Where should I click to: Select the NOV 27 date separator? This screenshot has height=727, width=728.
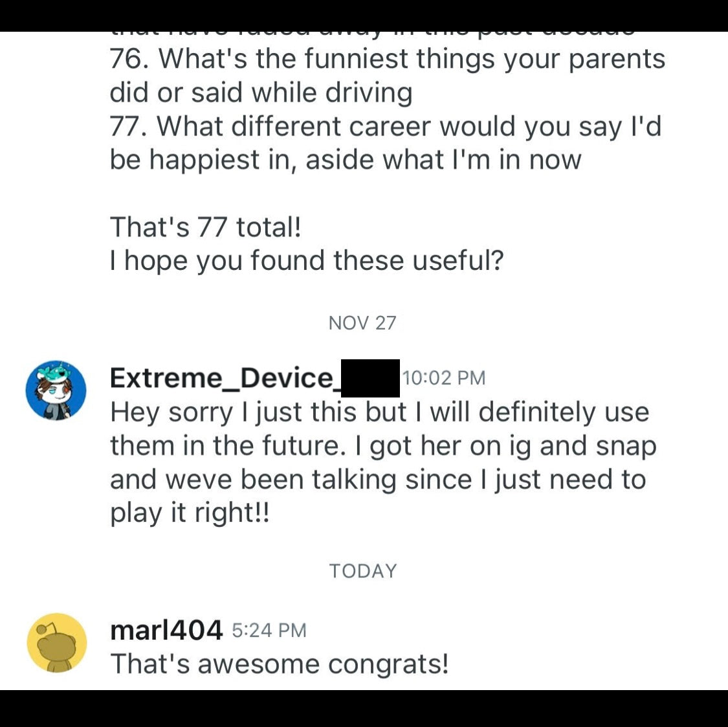(362, 323)
